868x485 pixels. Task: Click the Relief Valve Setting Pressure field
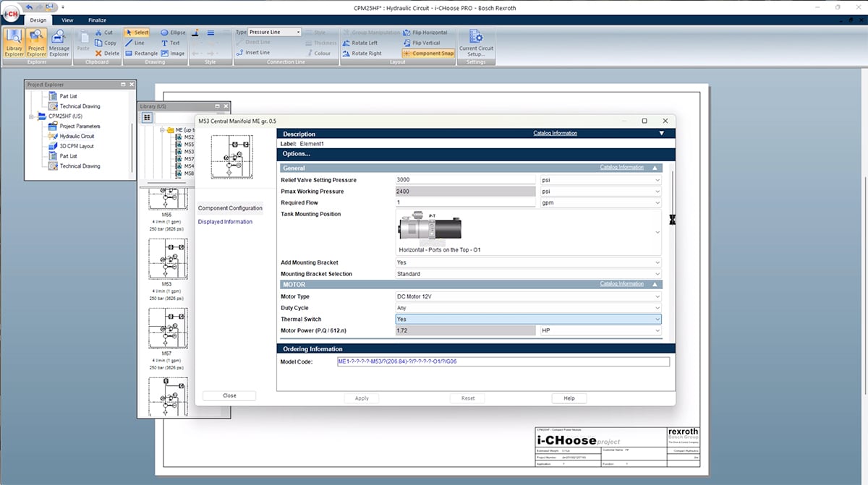tap(467, 180)
